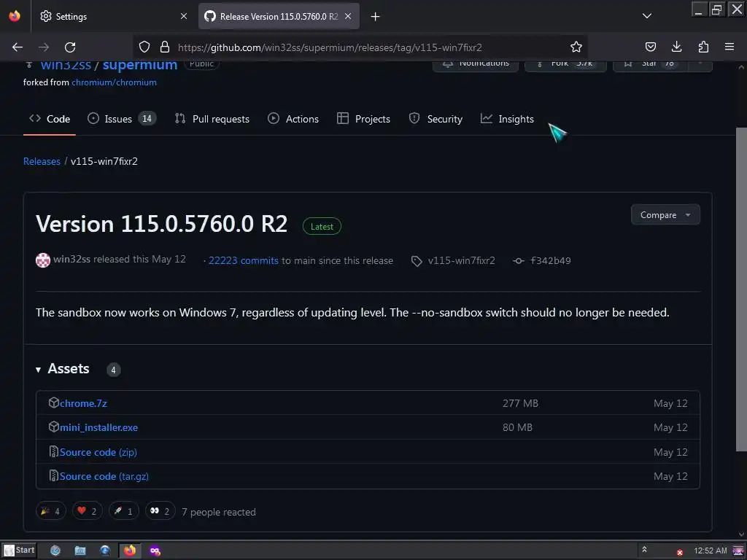Show hidden system tray icons

pos(644,550)
